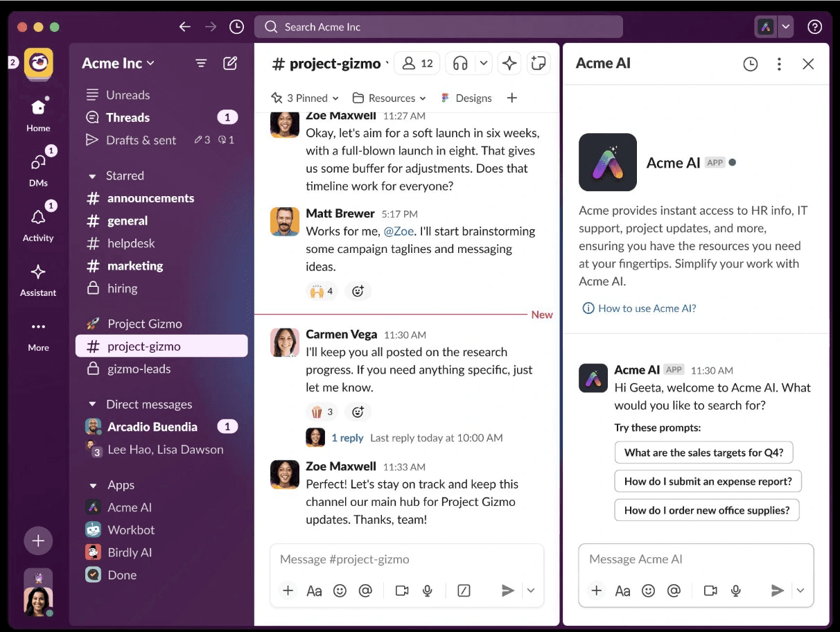The width and height of the screenshot is (840, 632).
Task: Insert mention in project-gizmo composer
Action: coord(365,590)
